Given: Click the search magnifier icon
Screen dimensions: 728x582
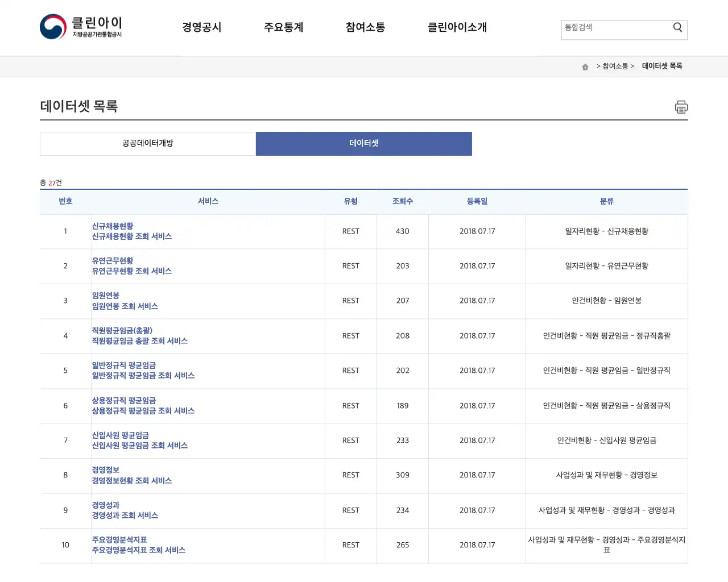Looking at the screenshot, I should (x=677, y=27).
